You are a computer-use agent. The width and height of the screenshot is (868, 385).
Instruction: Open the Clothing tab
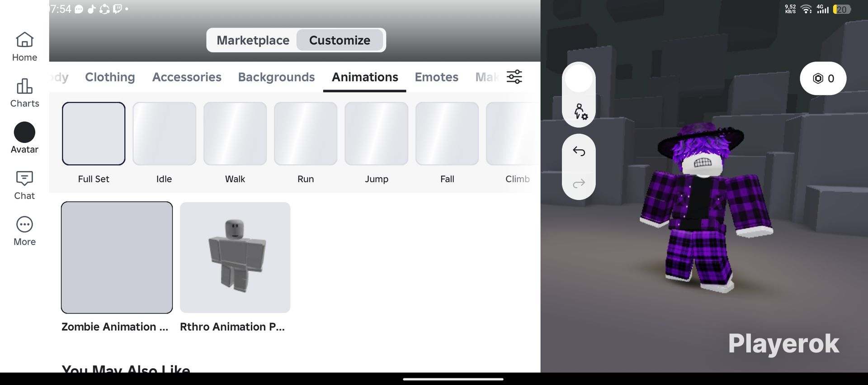pos(110,77)
